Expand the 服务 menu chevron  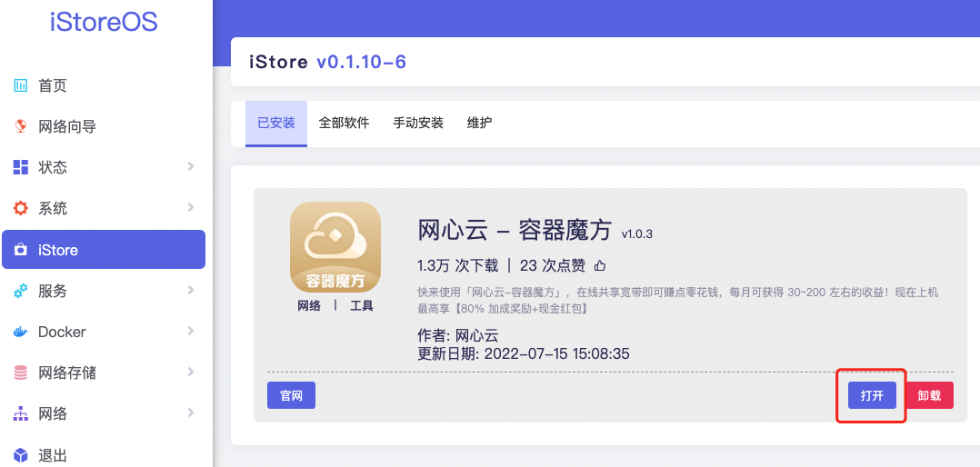coord(191,291)
